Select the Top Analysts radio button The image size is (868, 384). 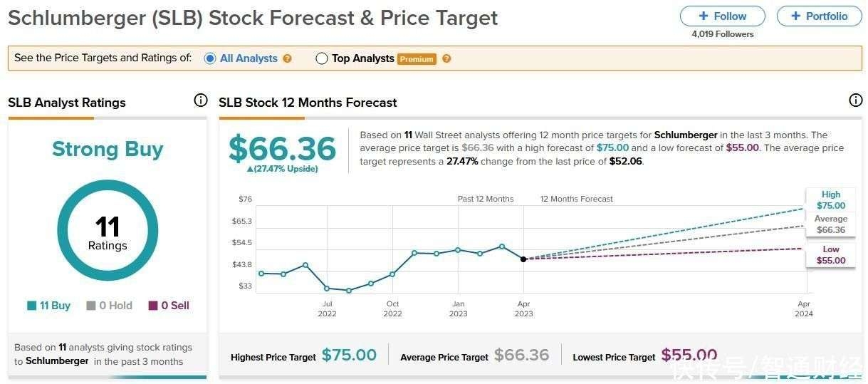pos(322,58)
